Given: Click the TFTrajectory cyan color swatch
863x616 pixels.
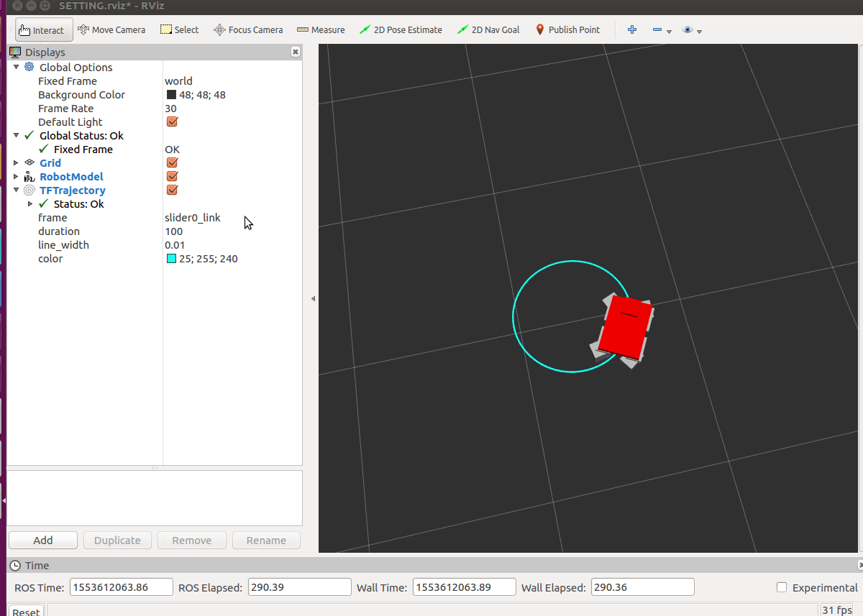Looking at the screenshot, I should (171, 259).
